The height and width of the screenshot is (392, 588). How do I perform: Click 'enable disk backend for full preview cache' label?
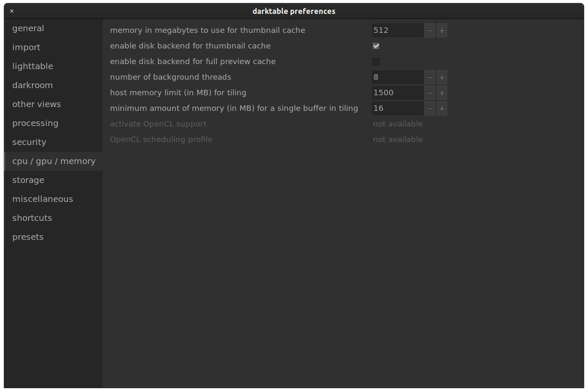tap(193, 62)
